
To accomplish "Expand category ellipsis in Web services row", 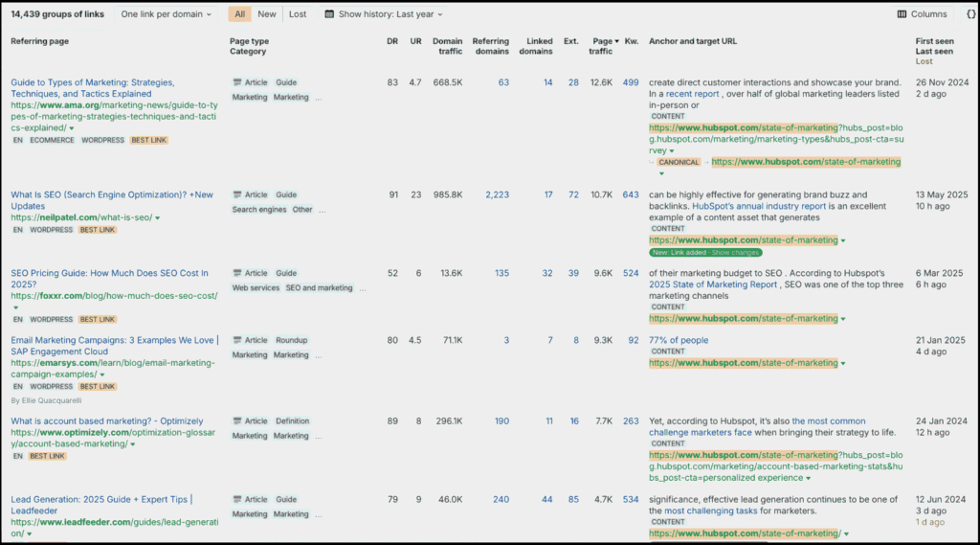I will tap(363, 289).
